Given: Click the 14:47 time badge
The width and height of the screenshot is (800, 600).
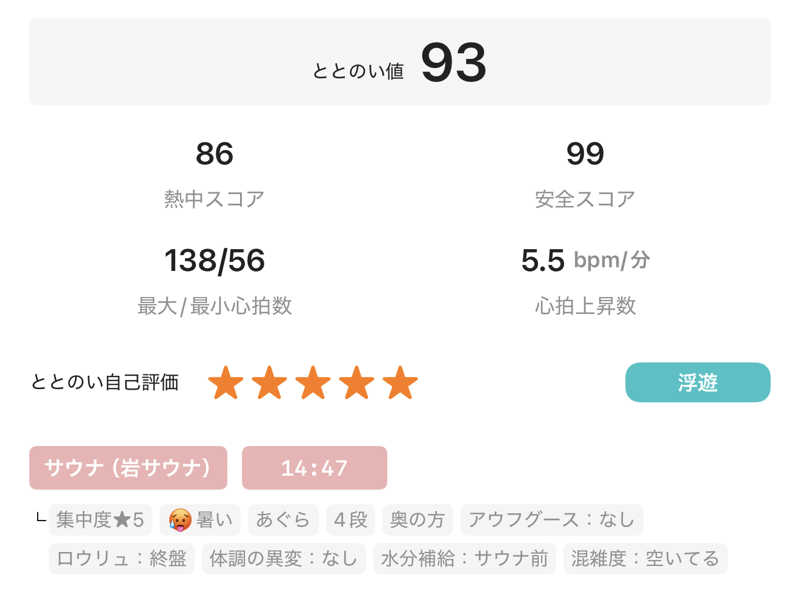Looking at the screenshot, I should pyautogui.click(x=314, y=468).
